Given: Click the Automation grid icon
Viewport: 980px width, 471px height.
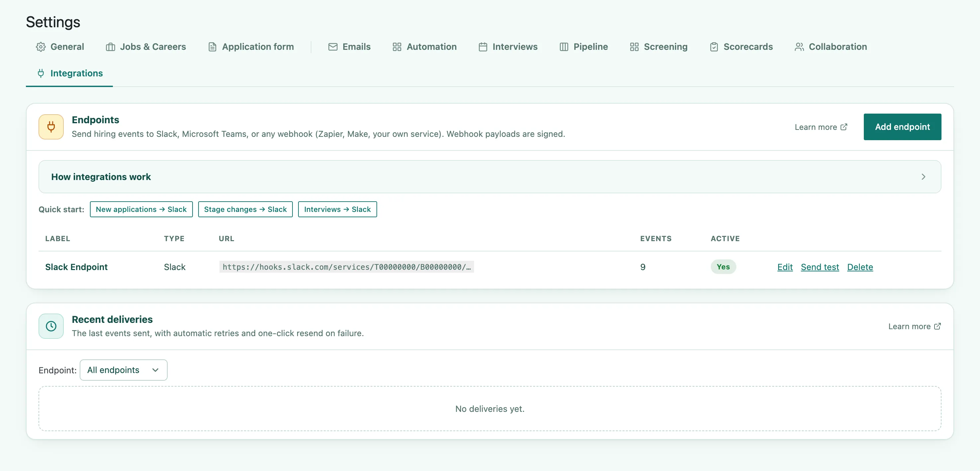Looking at the screenshot, I should 397,47.
